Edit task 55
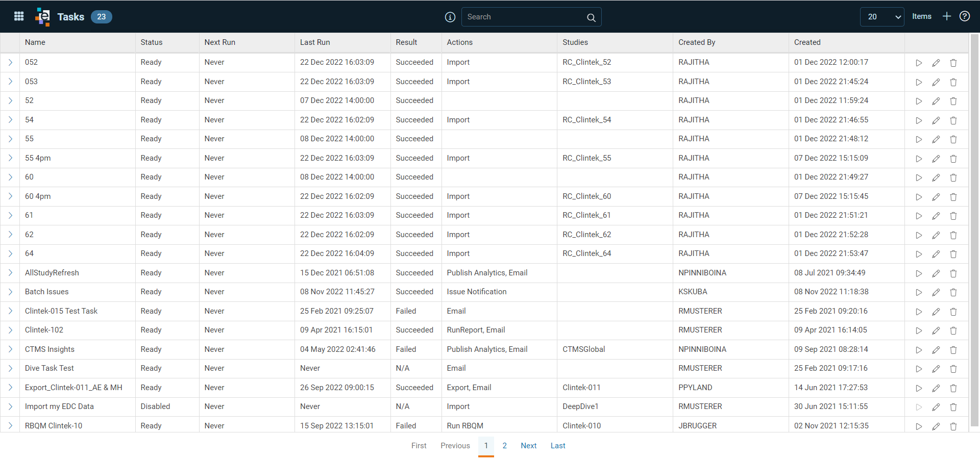 click(936, 139)
